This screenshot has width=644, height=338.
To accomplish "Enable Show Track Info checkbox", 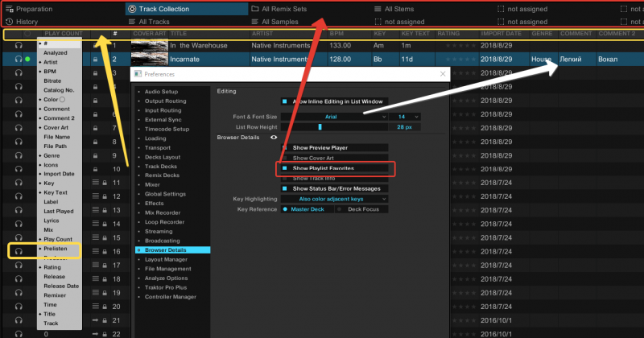I will [x=285, y=178].
